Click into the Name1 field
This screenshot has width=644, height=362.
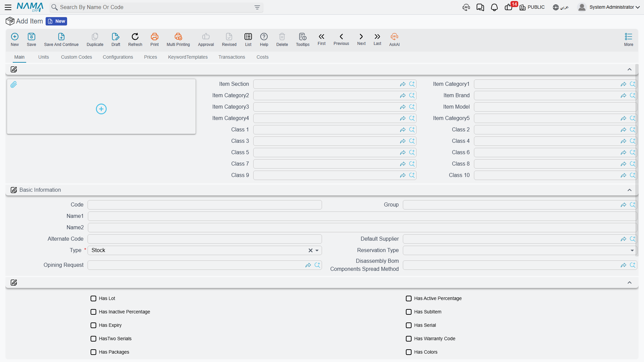click(362, 216)
